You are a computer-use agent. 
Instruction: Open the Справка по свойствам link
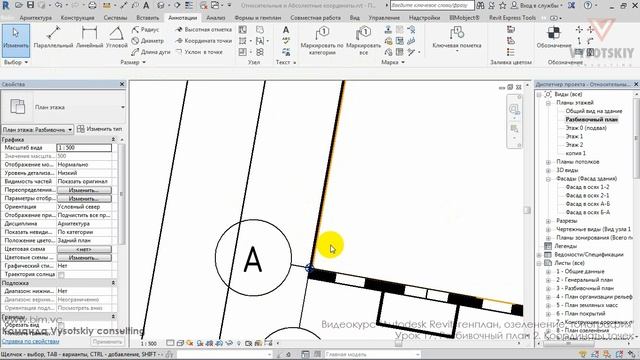coord(31,341)
